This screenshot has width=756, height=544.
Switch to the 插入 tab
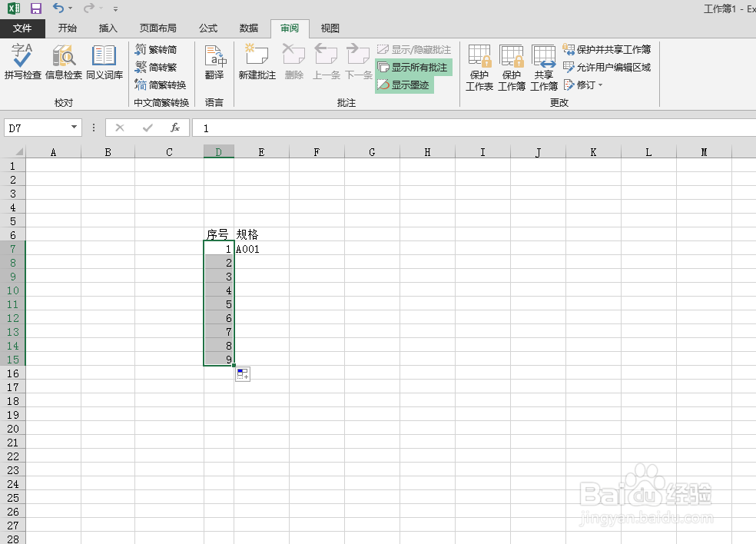[x=108, y=28]
